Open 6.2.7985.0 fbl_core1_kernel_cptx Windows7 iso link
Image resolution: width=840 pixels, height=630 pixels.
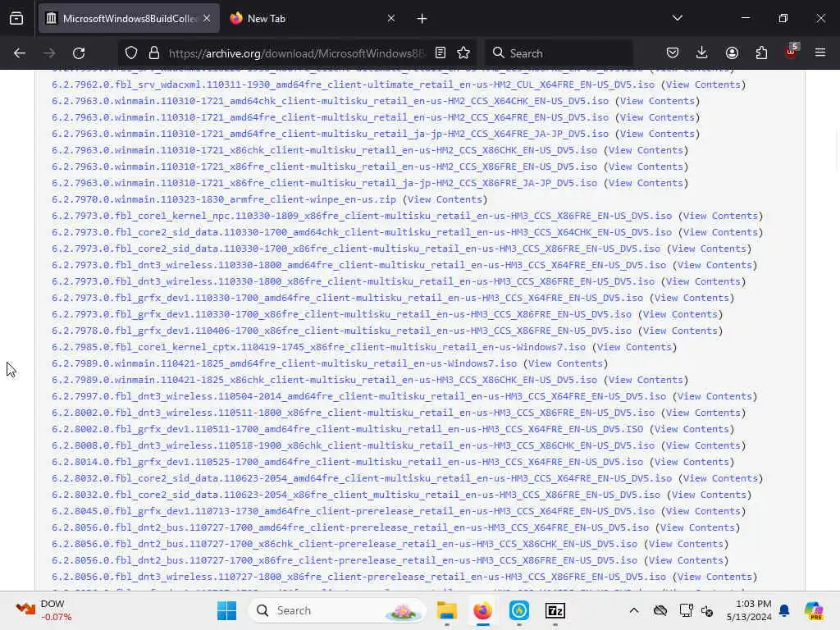point(319,347)
